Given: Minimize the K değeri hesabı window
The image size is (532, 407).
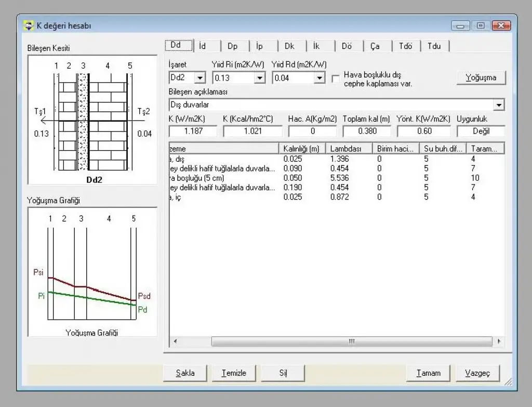Looking at the screenshot, I should click(x=460, y=25).
